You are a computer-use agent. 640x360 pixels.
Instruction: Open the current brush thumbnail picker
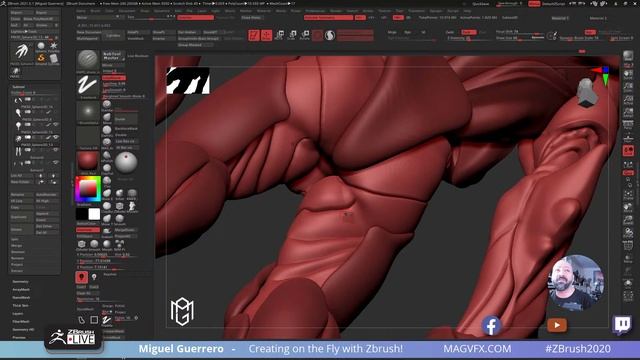(87, 60)
